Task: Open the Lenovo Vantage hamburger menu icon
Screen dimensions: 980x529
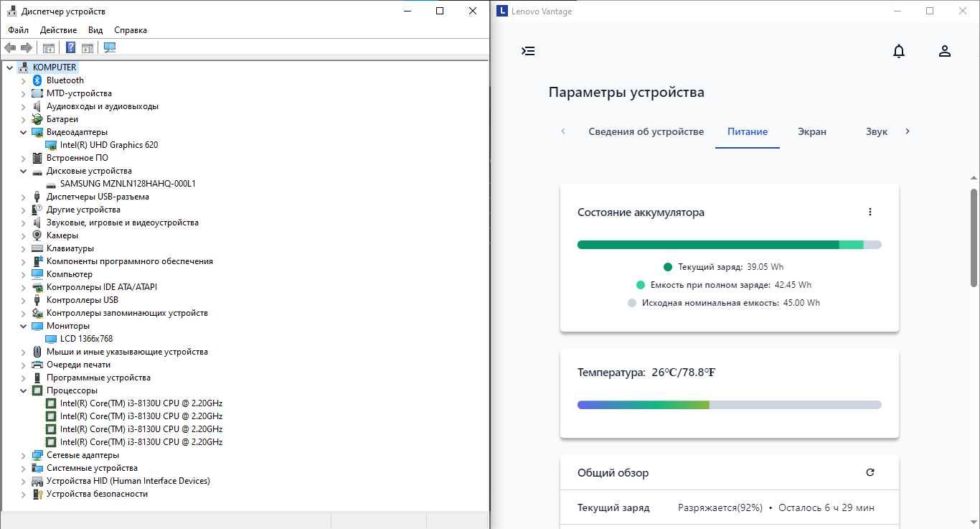Action: [x=528, y=51]
